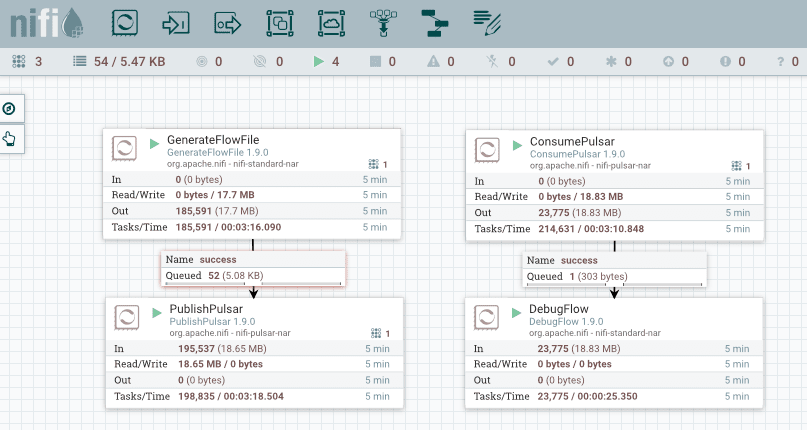807x430 pixels.
Task: Select the Processor component icon in toolbar
Action: pyautogui.click(x=125, y=23)
